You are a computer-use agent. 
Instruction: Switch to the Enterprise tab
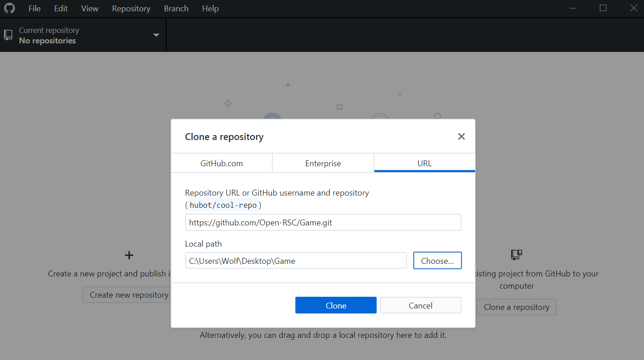323,163
